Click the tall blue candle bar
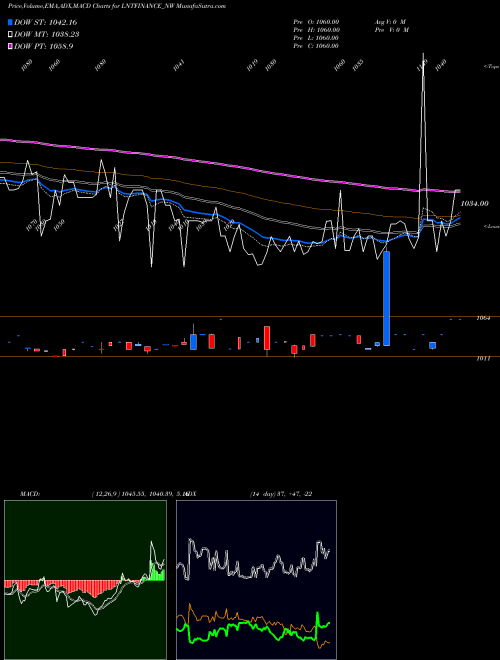Screen dimensions: 500x660 click(x=386, y=298)
